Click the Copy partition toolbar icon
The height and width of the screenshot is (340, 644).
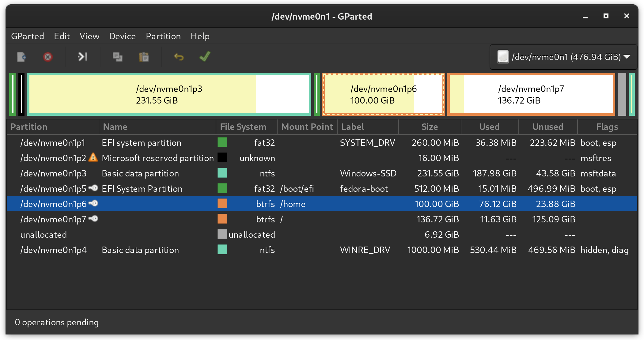(x=117, y=57)
